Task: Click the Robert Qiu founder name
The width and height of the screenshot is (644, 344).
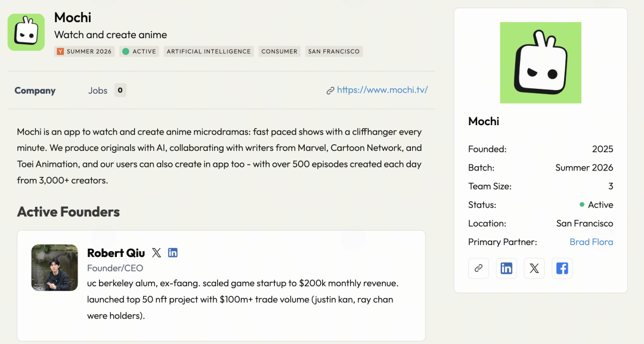Action: click(116, 253)
